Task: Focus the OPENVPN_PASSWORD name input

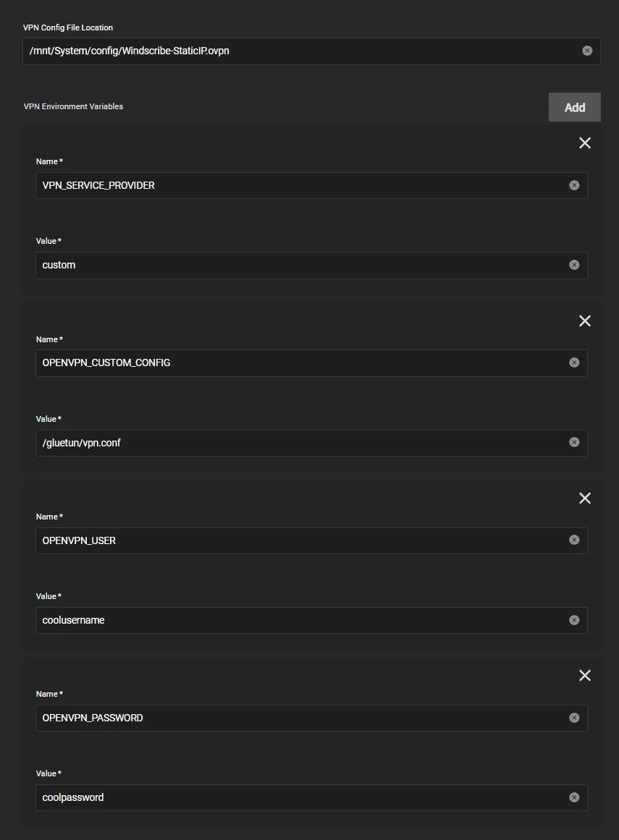Action: (x=290, y=717)
